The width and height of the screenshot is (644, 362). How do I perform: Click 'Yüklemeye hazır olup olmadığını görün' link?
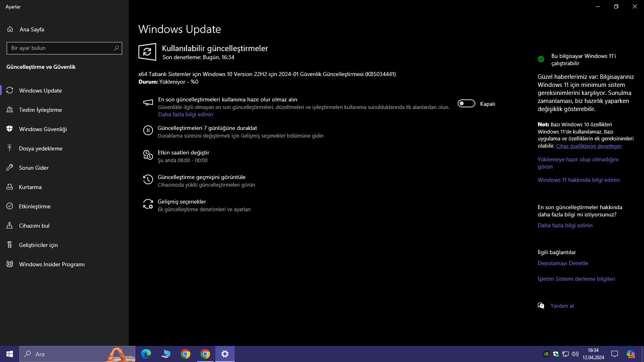click(578, 163)
